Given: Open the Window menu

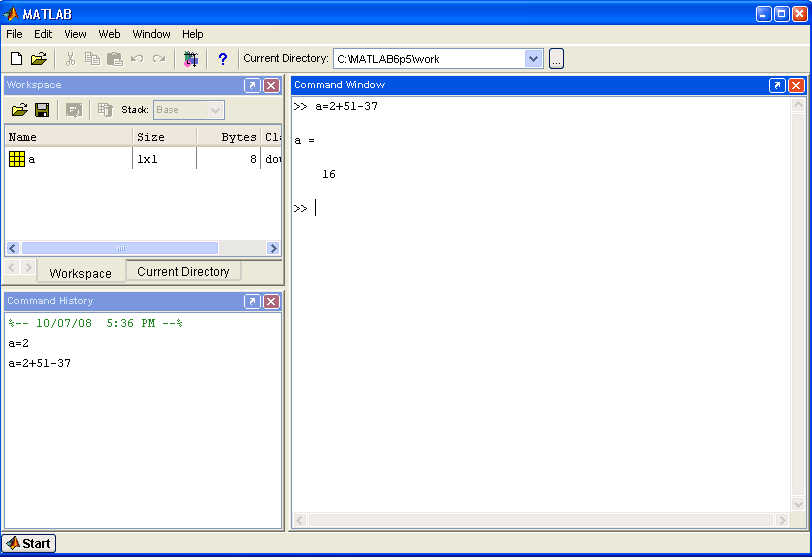Looking at the screenshot, I should (151, 34).
